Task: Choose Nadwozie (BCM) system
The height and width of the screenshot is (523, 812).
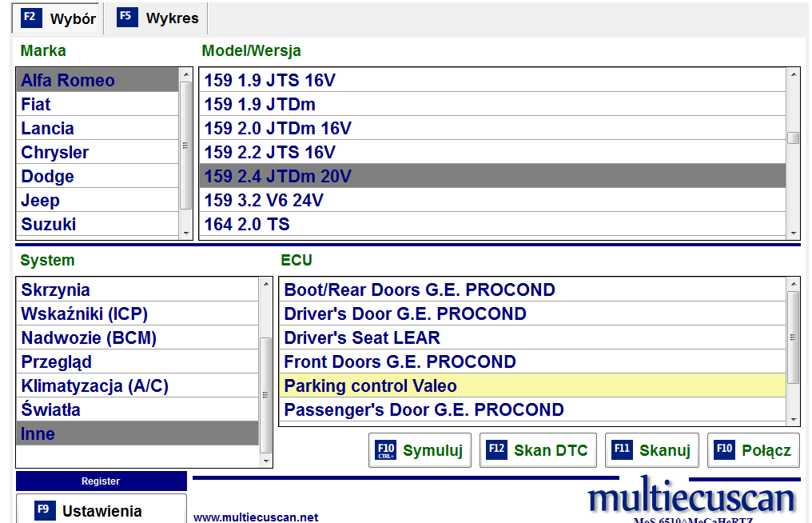Action: tap(137, 337)
